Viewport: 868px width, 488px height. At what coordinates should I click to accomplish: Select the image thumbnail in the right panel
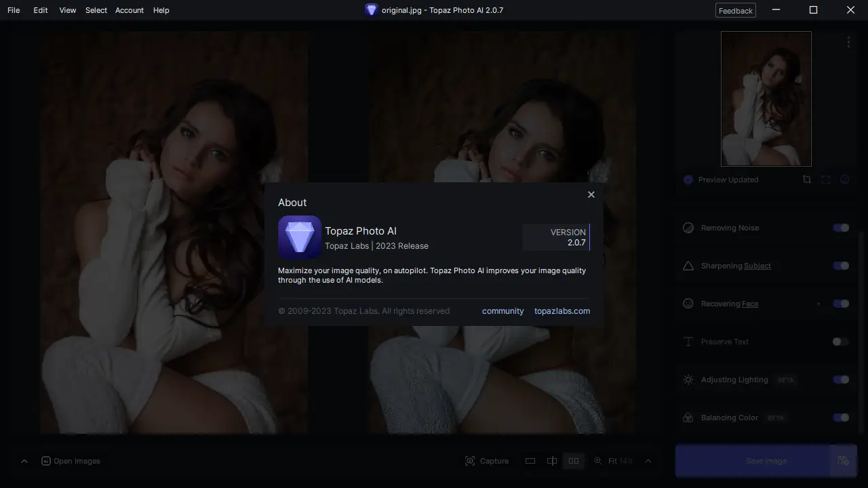pyautogui.click(x=766, y=98)
